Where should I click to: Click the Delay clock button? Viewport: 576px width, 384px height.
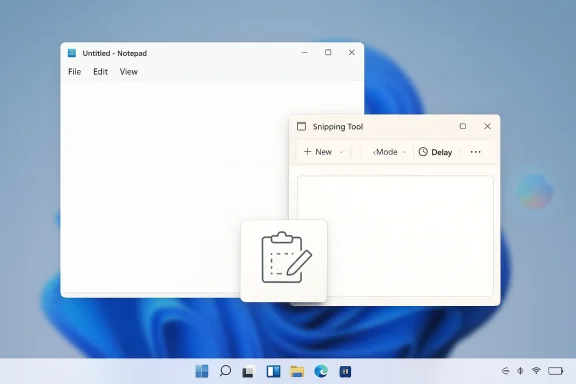point(435,152)
